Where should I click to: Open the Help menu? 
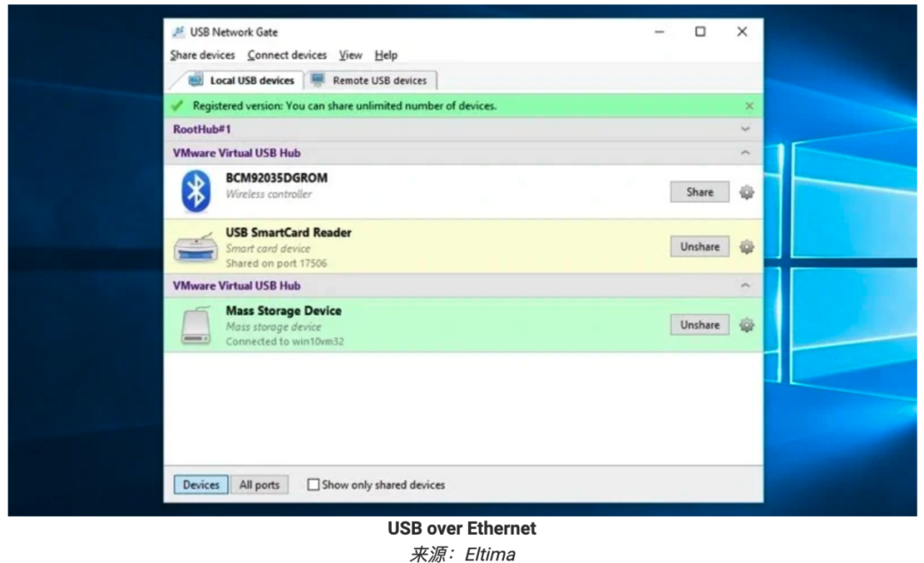(386, 55)
